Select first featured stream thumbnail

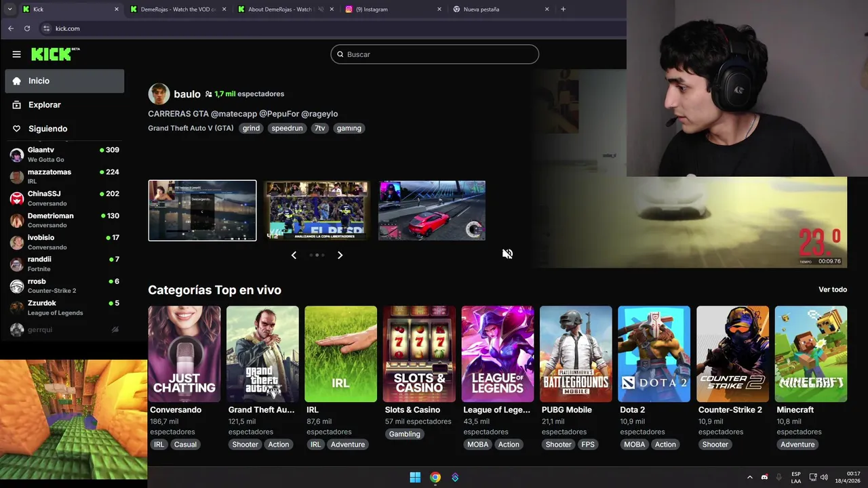202,210
